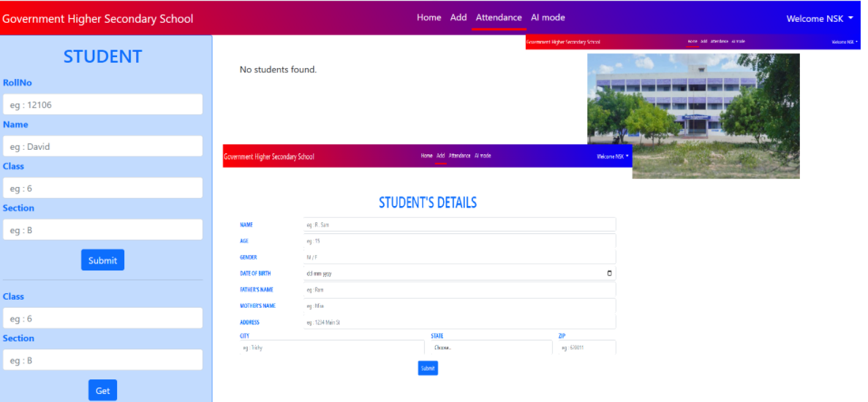Click the Government Higher Secondary School brand title
The image size is (868, 402).
[98, 18]
